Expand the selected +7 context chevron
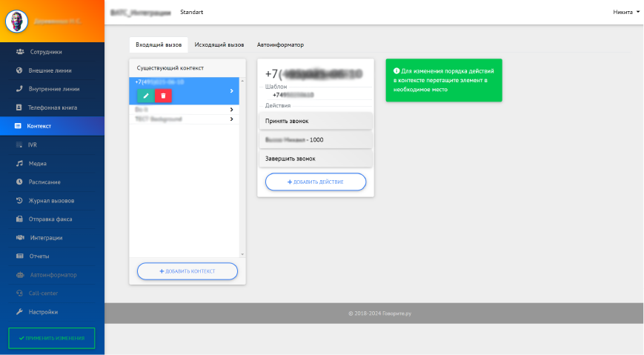The width and height of the screenshot is (644, 355). pyautogui.click(x=231, y=91)
